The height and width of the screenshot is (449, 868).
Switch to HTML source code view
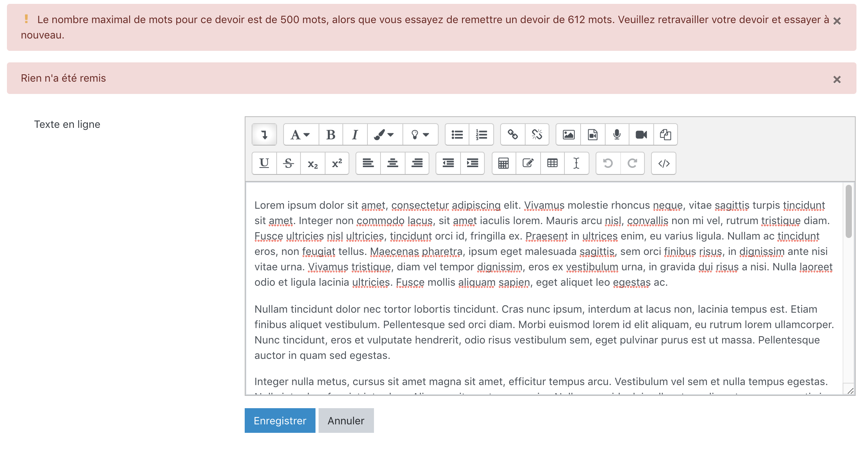(x=664, y=163)
